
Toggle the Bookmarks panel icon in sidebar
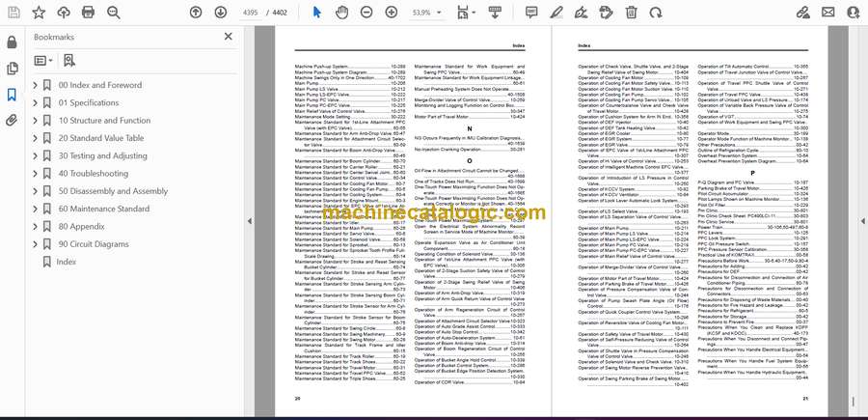pos(12,95)
